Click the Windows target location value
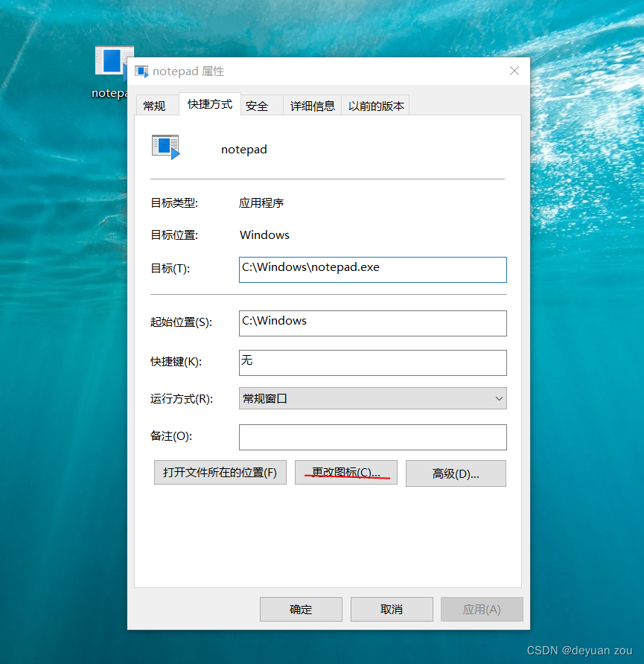644x664 pixels. point(264,235)
